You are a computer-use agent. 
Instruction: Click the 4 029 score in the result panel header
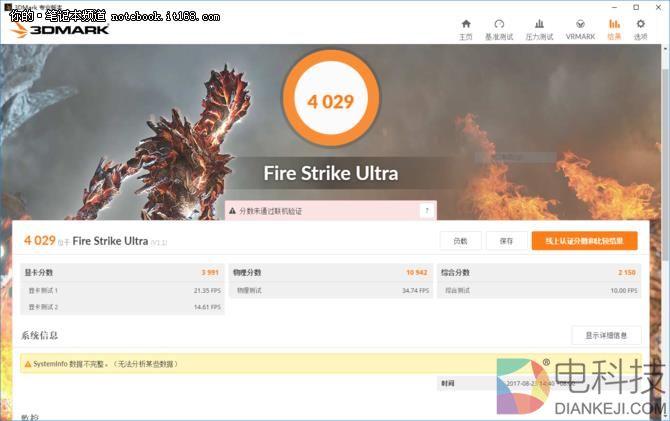39,241
